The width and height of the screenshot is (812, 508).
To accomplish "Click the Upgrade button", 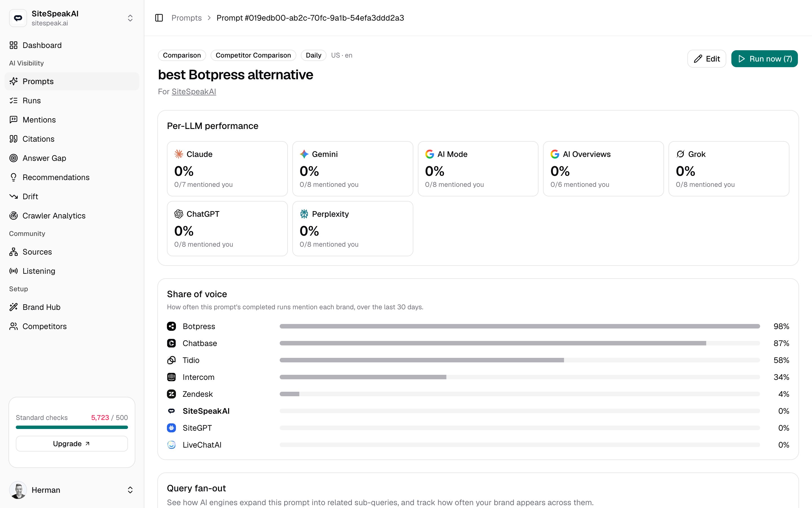I will click(x=72, y=443).
